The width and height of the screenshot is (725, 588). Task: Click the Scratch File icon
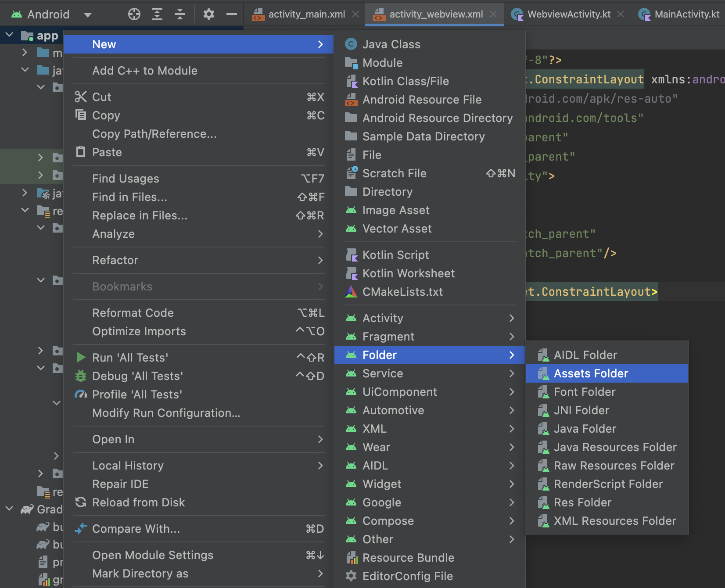click(x=351, y=173)
